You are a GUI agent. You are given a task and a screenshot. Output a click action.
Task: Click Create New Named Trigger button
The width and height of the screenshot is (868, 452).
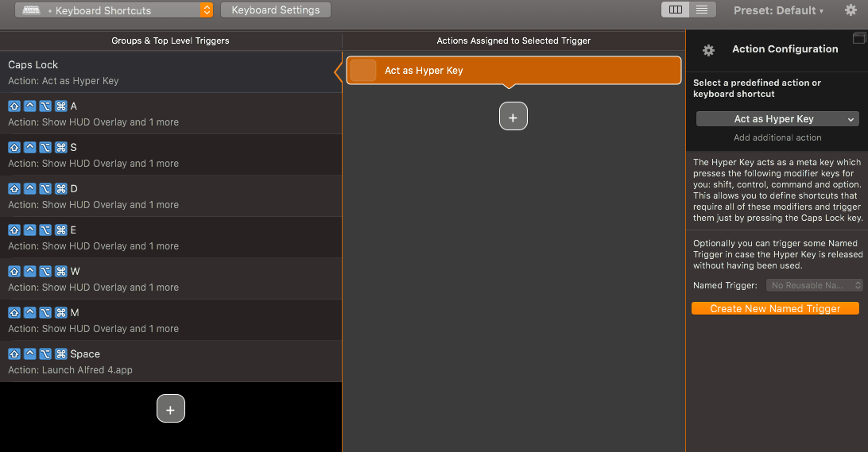pos(775,309)
